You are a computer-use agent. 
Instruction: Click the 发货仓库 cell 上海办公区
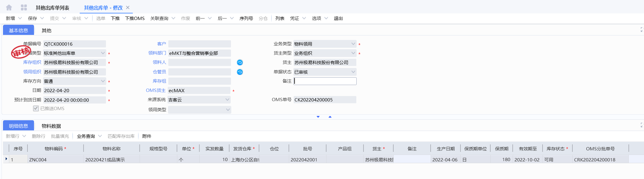(244, 160)
